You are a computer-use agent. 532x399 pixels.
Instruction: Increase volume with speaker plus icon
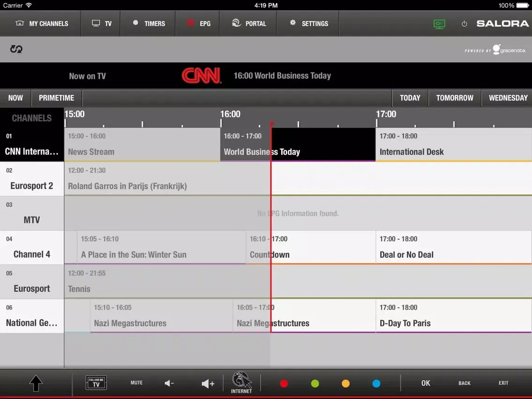tap(207, 384)
